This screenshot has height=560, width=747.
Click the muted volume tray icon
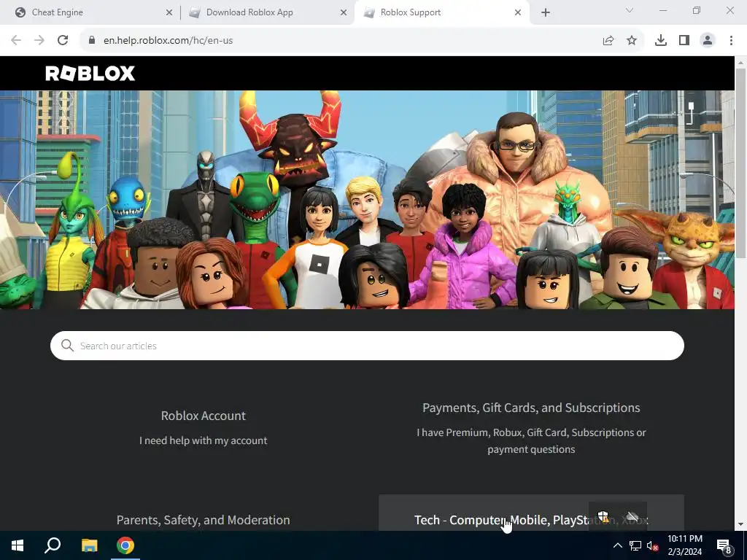click(652, 545)
